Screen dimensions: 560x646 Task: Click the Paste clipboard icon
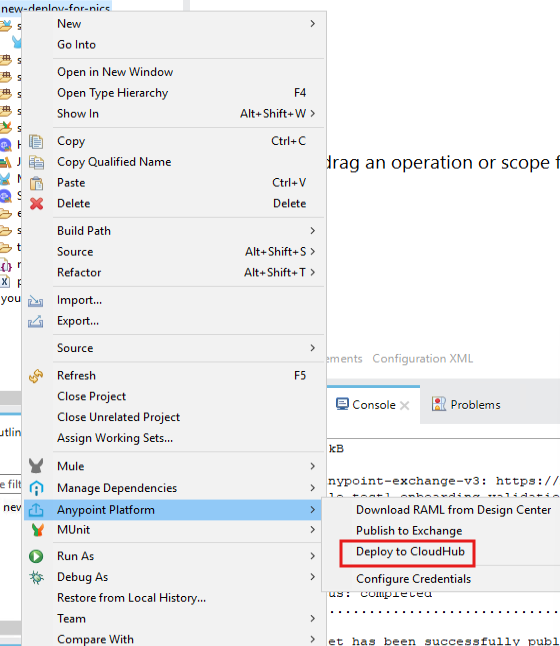(x=36, y=183)
